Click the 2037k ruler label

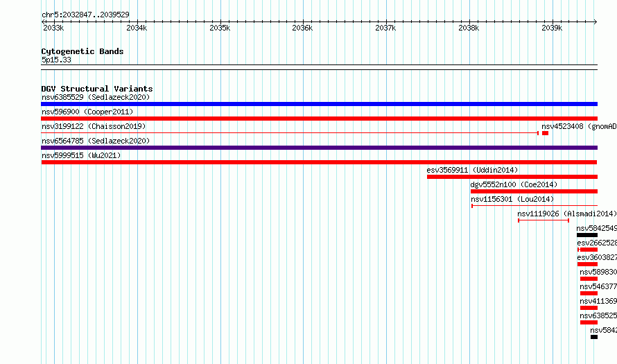[385, 28]
